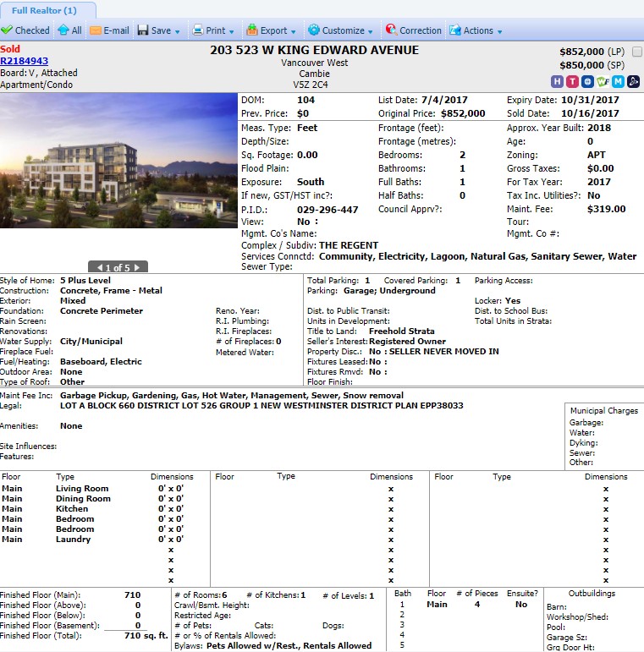Screen dimensions: 644x652
Task: Click the sold price '$850,000'
Action: [x=581, y=65]
